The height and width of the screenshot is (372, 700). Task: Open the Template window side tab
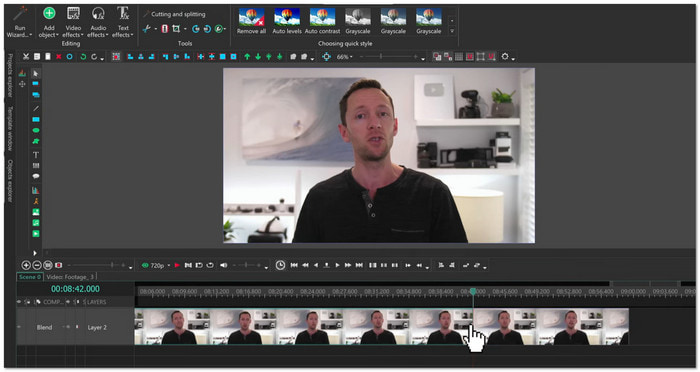click(x=10, y=128)
